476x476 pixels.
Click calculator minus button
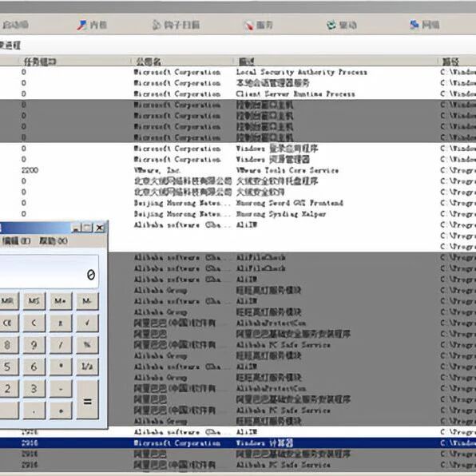click(x=61, y=389)
